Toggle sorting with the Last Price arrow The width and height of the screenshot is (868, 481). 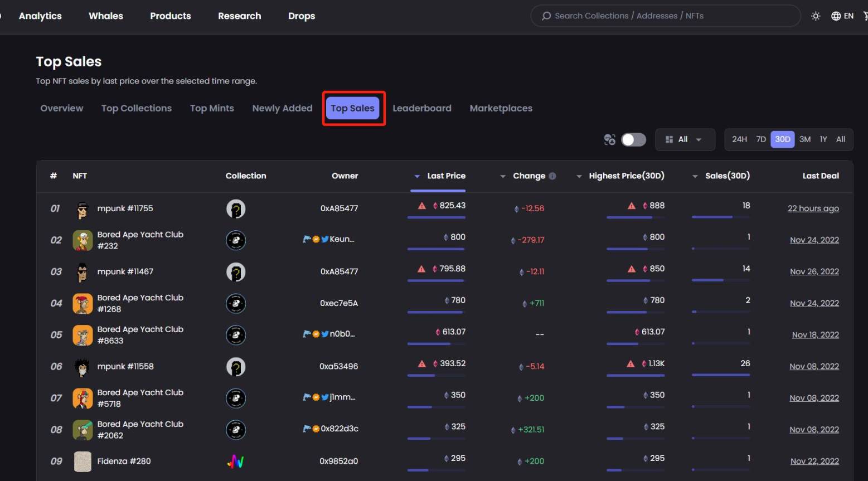point(417,176)
